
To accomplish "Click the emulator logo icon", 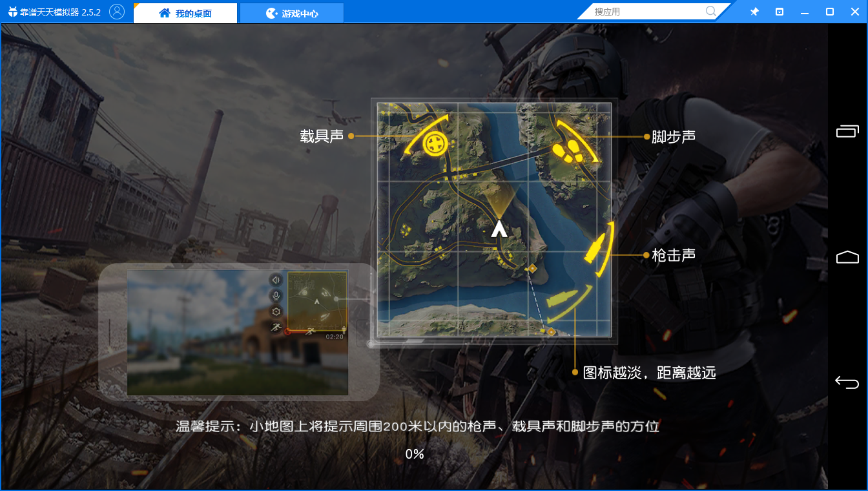I will point(12,12).
